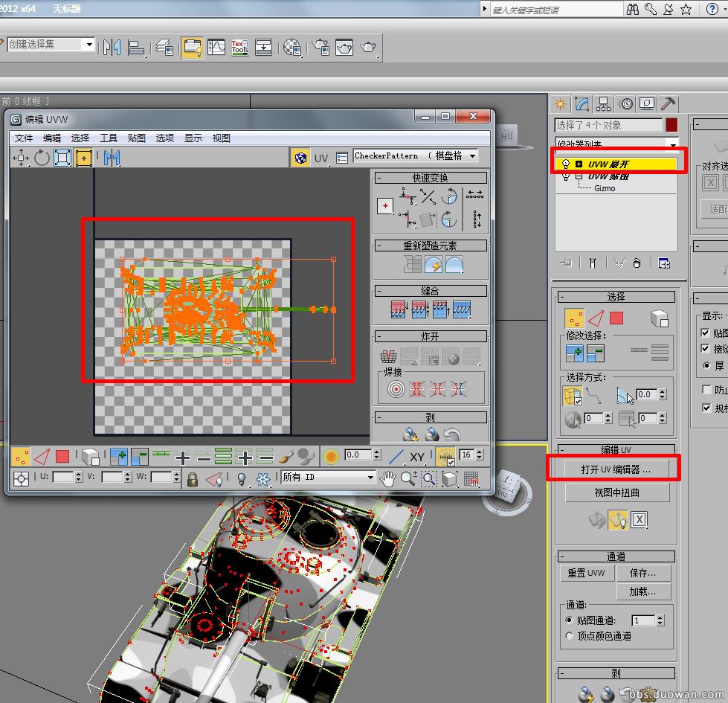The image size is (728, 703).
Task: Activate Polygon sub-object mode in editor bottom toolbar
Action: pos(62,456)
